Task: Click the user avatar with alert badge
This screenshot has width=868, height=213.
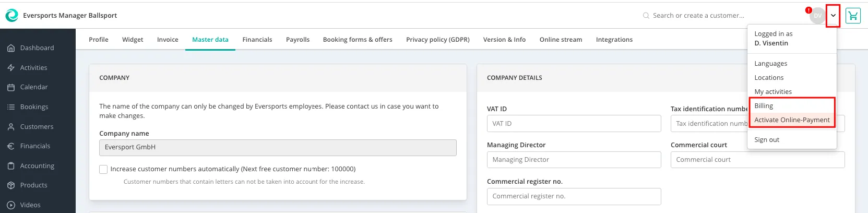Action: 816,16
